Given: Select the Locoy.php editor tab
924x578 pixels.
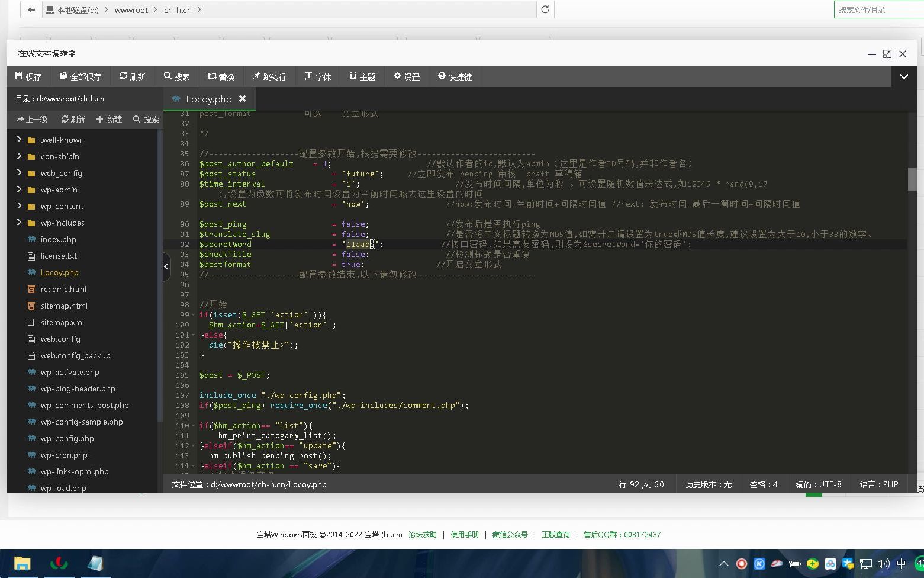Looking at the screenshot, I should (208, 99).
